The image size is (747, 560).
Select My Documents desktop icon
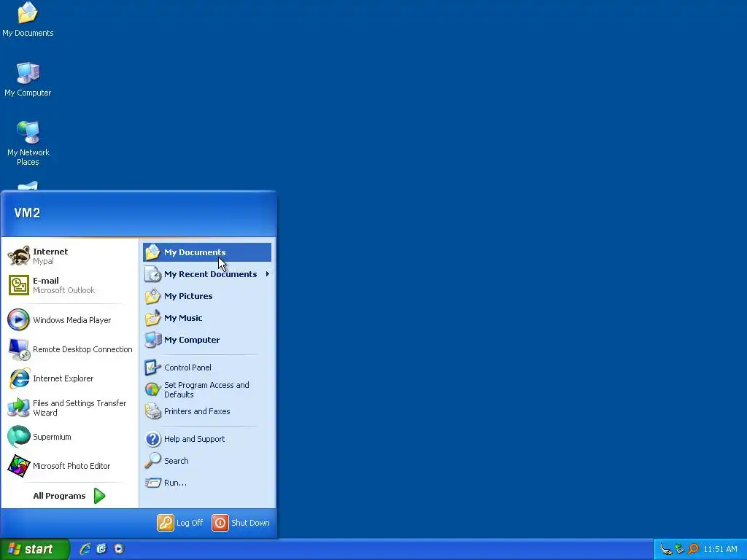point(28,20)
